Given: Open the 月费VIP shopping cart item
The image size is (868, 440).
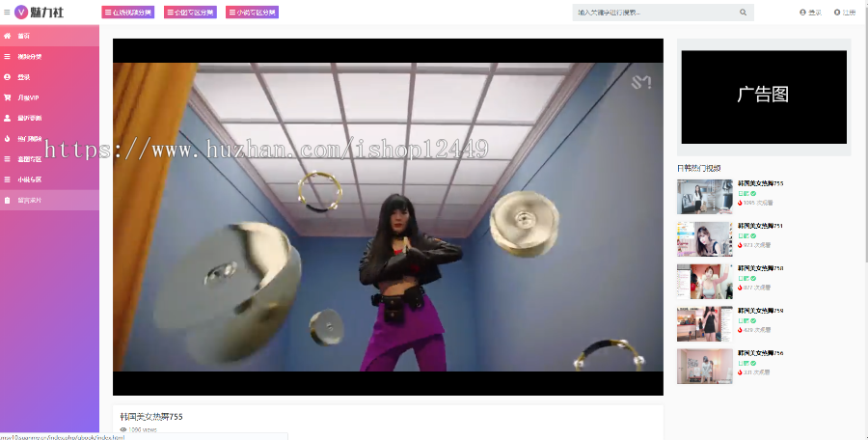Looking at the screenshot, I should [x=49, y=97].
